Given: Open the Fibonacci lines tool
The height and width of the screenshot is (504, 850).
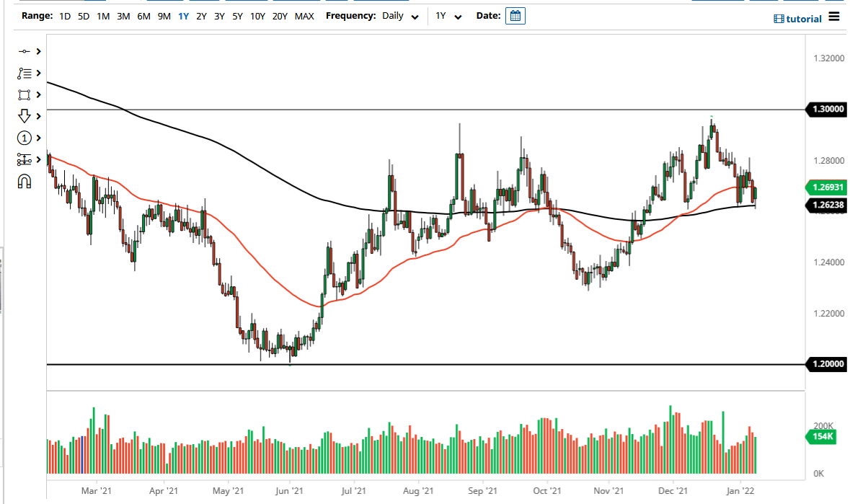Looking at the screenshot, I should (x=24, y=73).
